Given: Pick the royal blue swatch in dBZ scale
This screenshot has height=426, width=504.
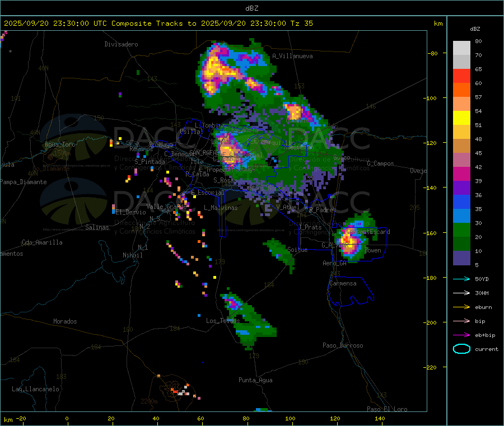Looking at the screenshot, I should (x=461, y=202).
